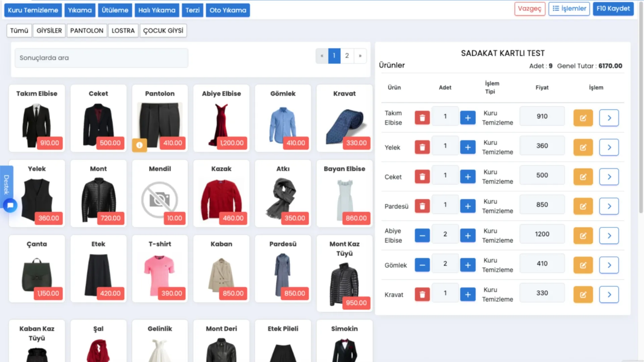
Task: Expand the Kravat row chevron button
Action: tap(609, 294)
